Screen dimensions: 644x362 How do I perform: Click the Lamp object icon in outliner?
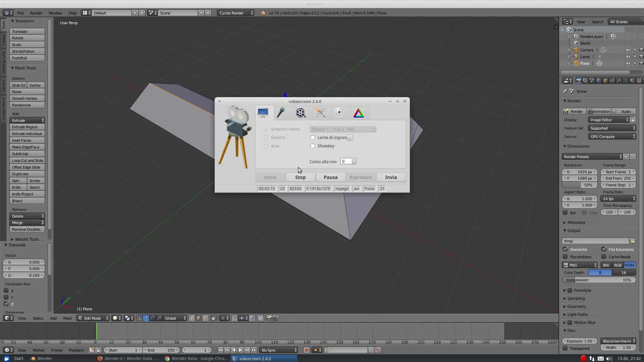coord(576,57)
